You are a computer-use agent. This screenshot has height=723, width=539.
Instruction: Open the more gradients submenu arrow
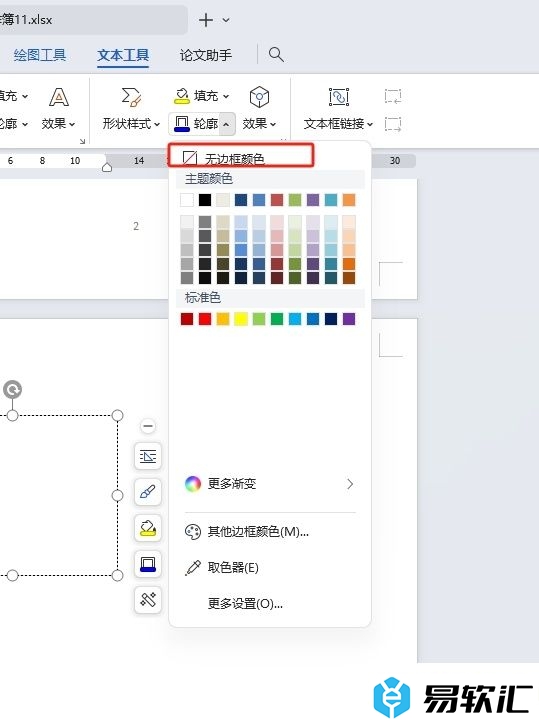(350, 484)
